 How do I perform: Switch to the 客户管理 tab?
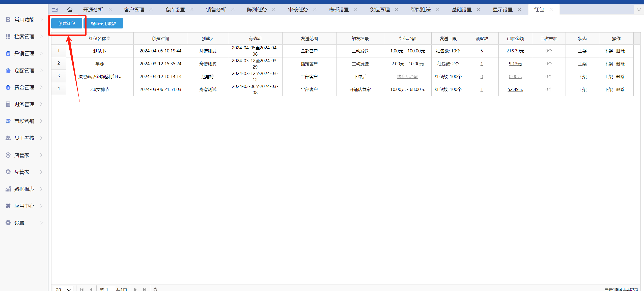pyautogui.click(x=134, y=10)
